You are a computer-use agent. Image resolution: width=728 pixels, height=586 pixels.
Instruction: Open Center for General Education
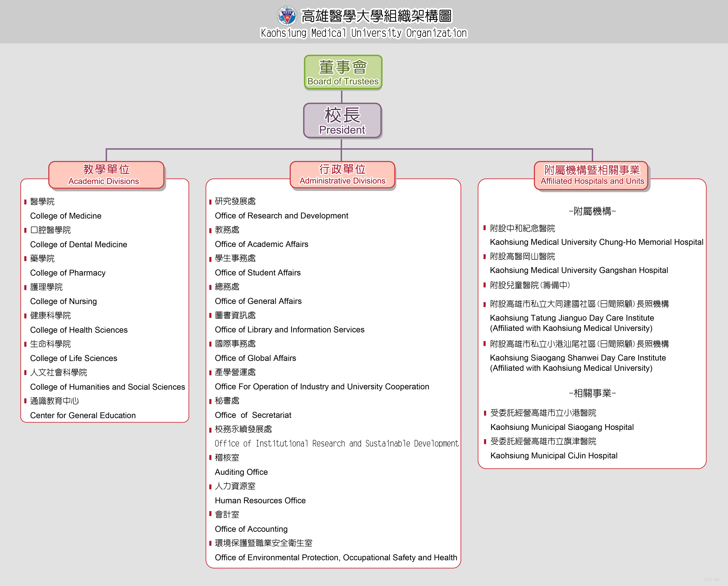point(83,415)
